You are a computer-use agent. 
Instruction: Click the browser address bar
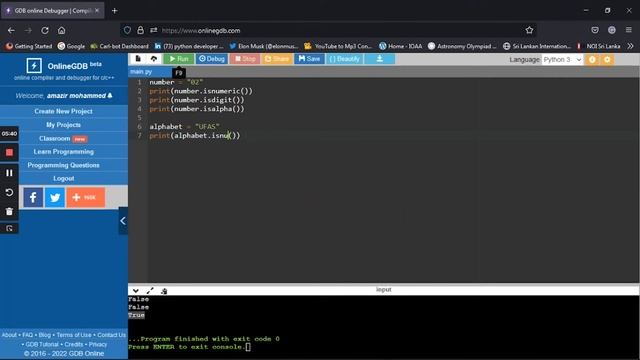tap(327, 30)
